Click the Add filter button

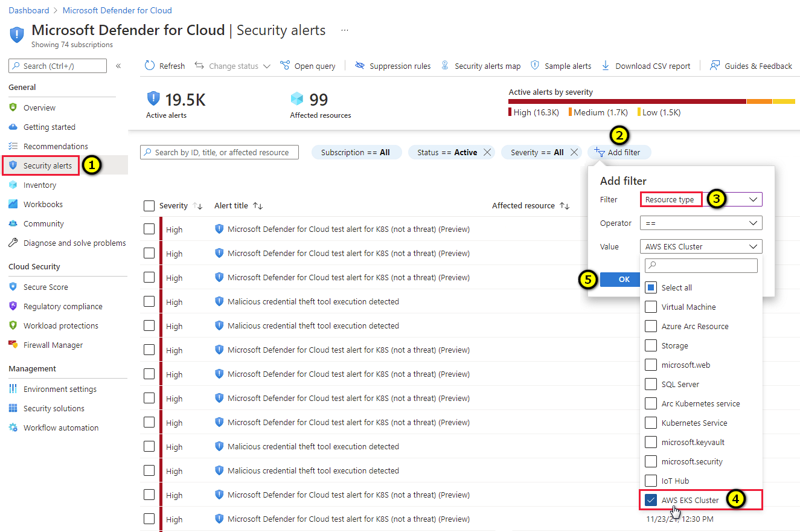coord(619,152)
